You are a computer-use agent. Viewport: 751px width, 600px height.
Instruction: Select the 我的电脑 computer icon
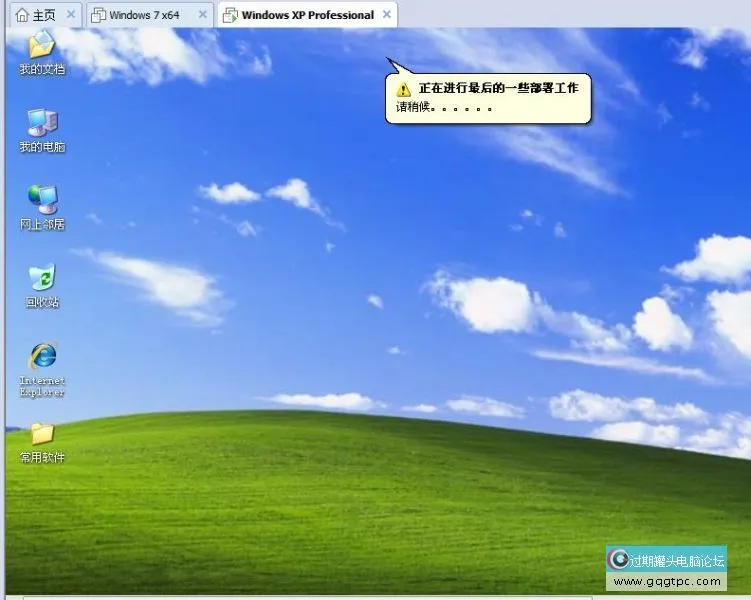point(42,122)
